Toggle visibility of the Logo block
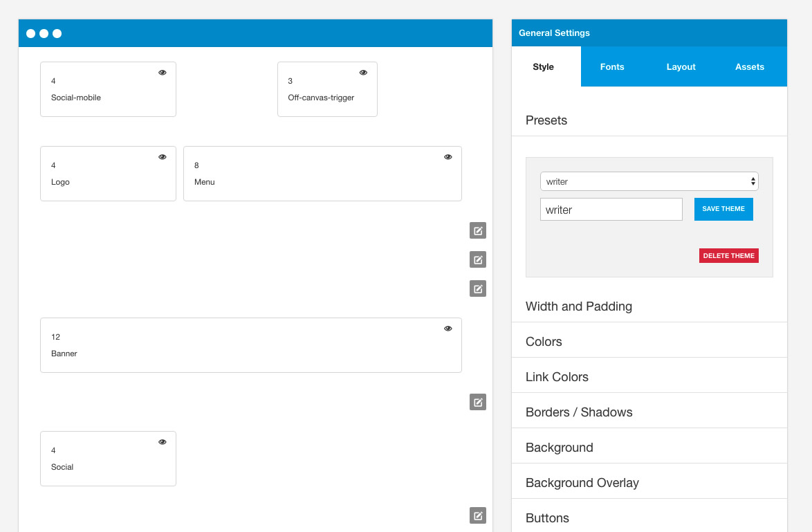 tap(163, 157)
